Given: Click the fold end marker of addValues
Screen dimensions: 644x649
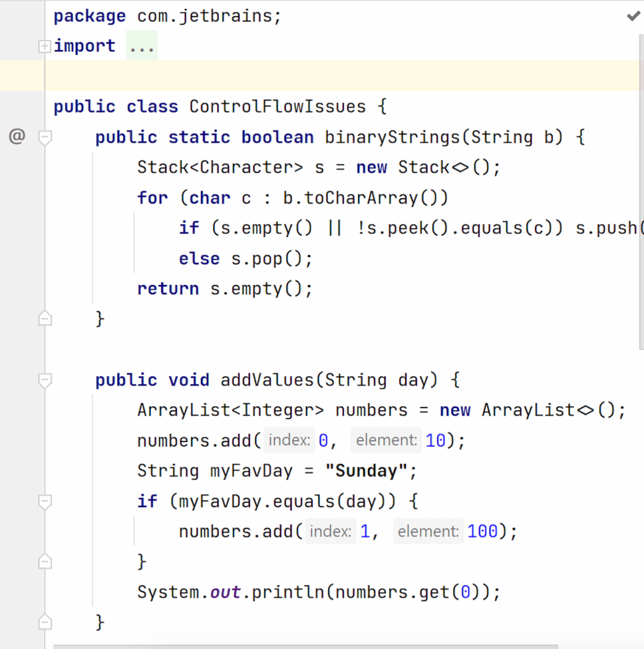Looking at the screenshot, I should tap(45, 623).
